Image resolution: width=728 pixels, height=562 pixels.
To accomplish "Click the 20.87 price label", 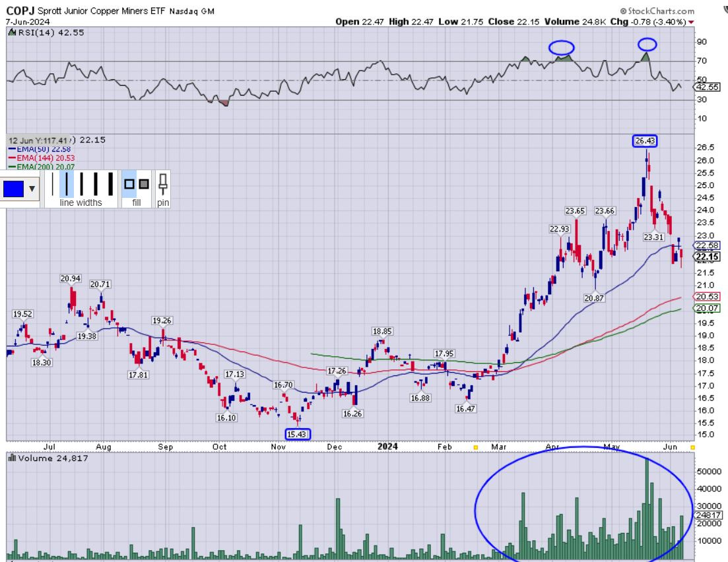I will tap(594, 298).
